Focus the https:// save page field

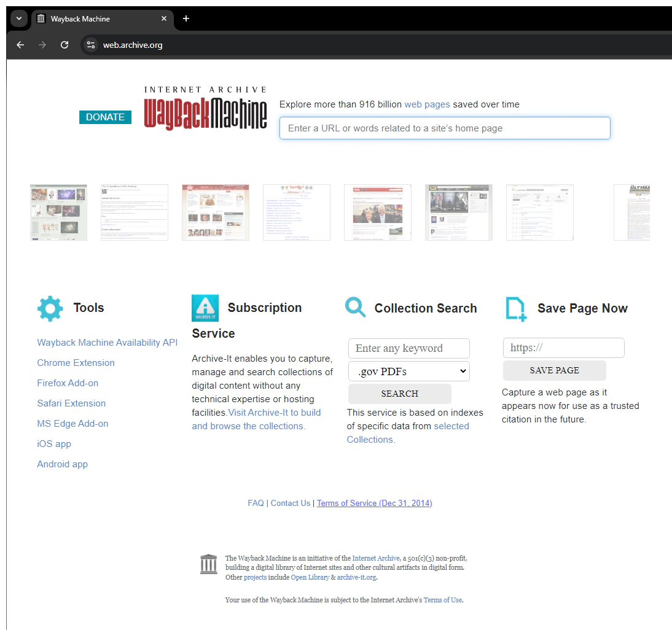pyautogui.click(x=563, y=348)
